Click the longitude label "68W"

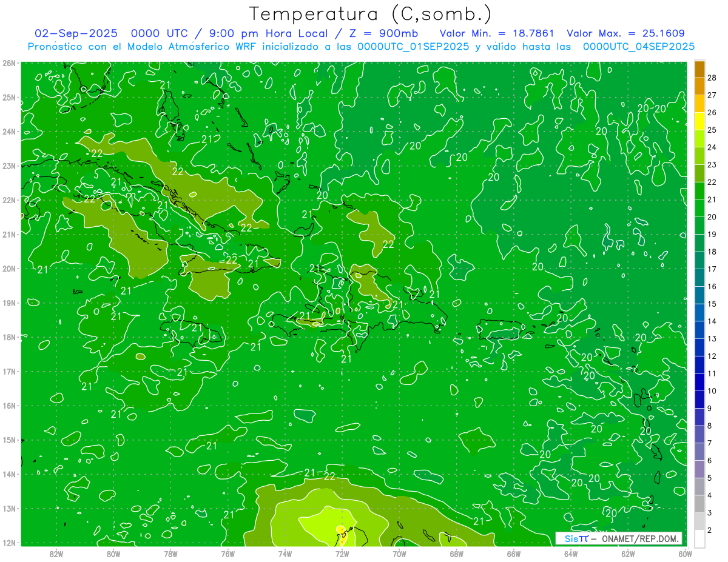pos(456,553)
